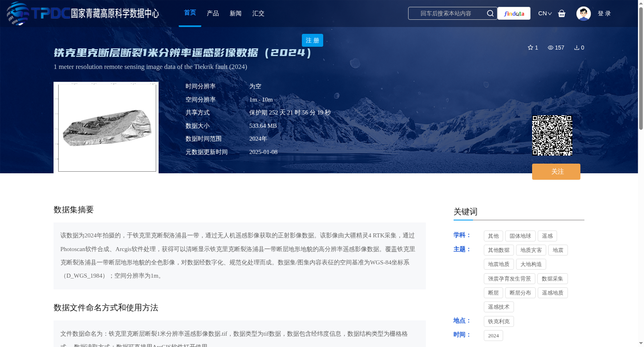Select the 地震 theme tag

558,250
